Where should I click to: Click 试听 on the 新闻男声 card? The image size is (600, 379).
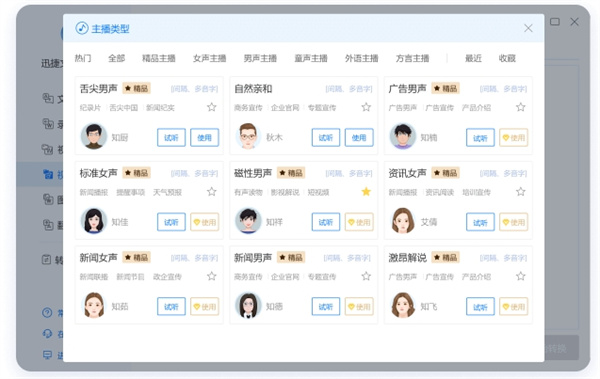(326, 307)
